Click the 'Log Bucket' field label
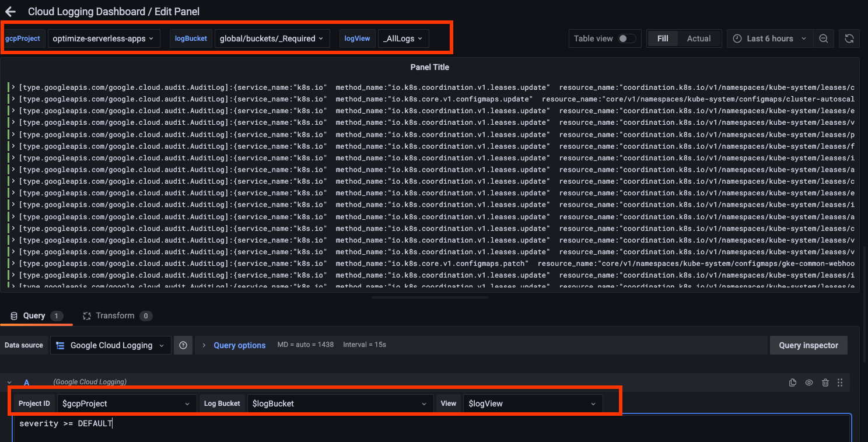The width and height of the screenshot is (868, 442). coord(222,404)
